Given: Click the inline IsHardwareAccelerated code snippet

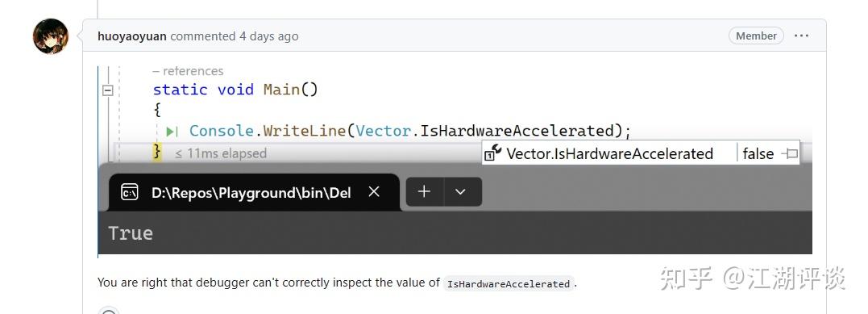Looking at the screenshot, I should (509, 283).
